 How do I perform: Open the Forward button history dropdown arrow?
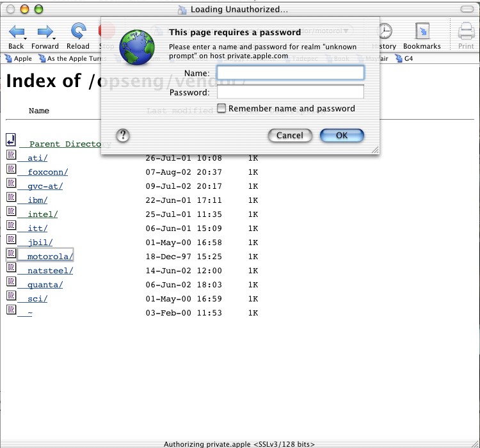point(54,38)
